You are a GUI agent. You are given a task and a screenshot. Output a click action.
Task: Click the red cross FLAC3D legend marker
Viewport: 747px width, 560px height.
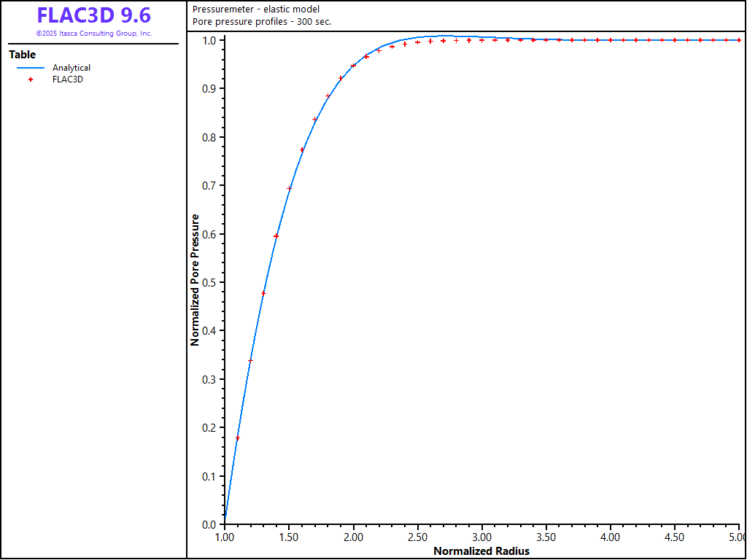pos(31,79)
